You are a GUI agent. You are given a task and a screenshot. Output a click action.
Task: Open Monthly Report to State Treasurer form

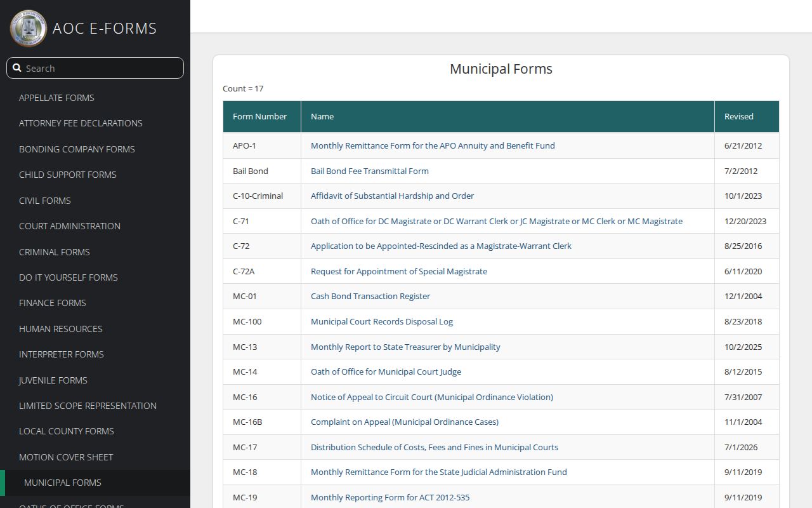(x=405, y=347)
